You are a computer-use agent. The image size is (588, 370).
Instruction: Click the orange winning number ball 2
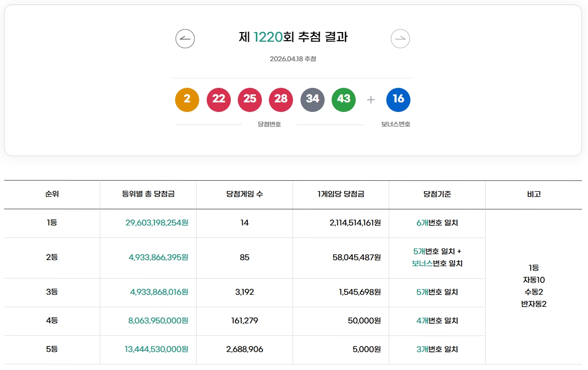pos(187,99)
